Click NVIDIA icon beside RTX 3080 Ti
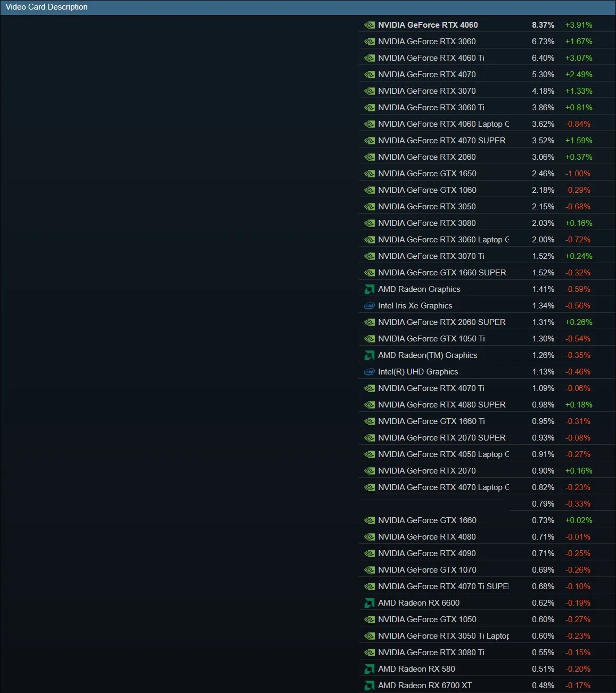The width and height of the screenshot is (616, 693). click(x=369, y=653)
